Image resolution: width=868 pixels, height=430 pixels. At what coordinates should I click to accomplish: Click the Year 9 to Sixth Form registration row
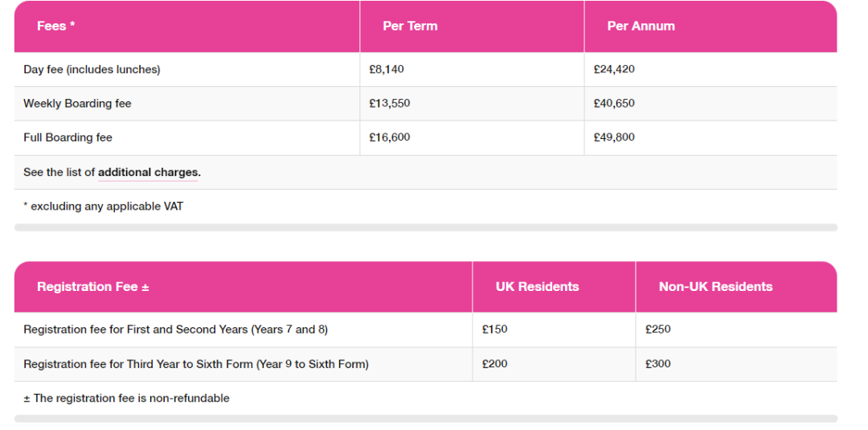click(426, 364)
